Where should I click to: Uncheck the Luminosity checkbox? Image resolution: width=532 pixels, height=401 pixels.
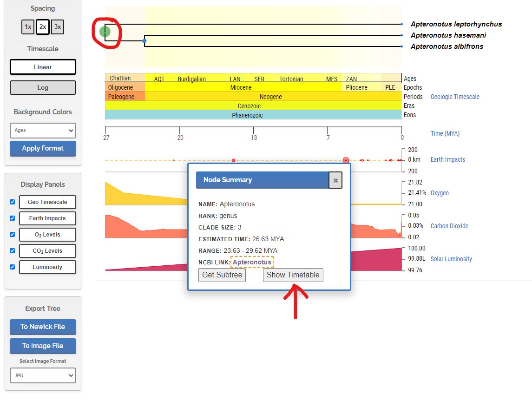tap(12, 267)
